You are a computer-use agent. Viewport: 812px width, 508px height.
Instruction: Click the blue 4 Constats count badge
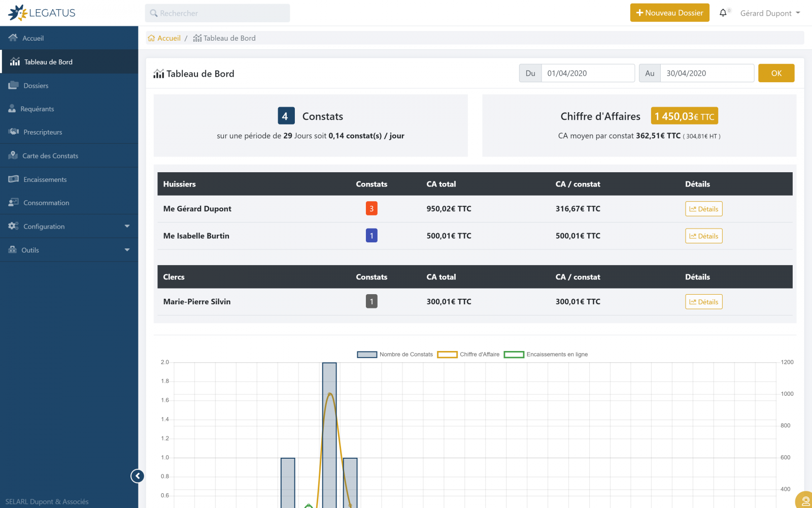[x=286, y=116]
